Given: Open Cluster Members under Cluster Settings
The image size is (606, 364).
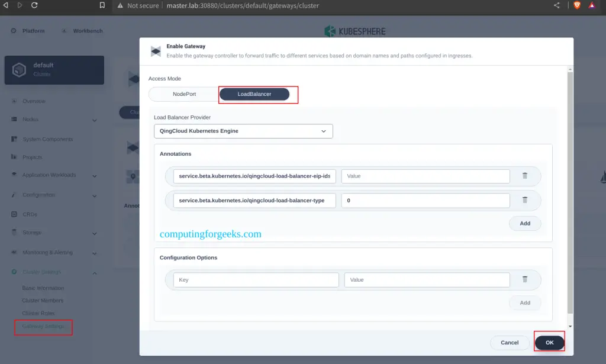Looking at the screenshot, I should pos(43,301).
